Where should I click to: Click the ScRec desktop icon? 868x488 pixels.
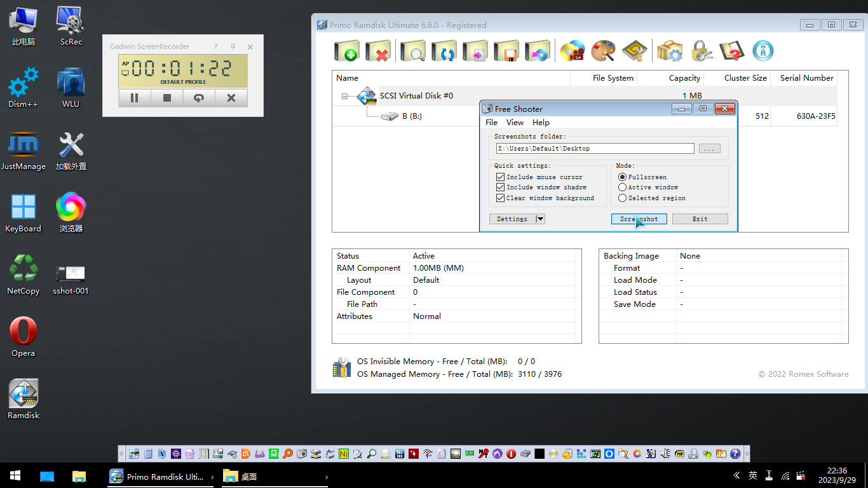pyautogui.click(x=71, y=25)
